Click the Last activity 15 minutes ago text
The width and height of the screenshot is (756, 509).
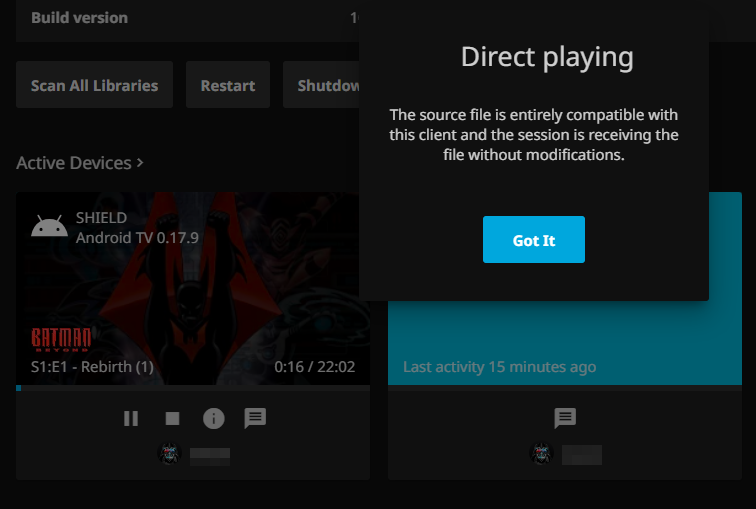pyautogui.click(x=499, y=367)
